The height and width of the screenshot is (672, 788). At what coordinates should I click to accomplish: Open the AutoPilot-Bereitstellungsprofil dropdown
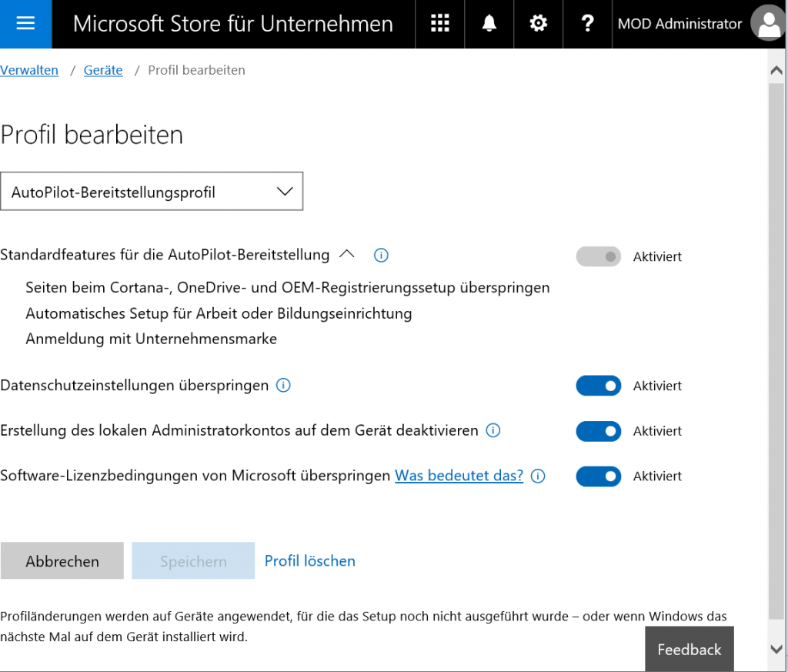click(x=152, y=192)
